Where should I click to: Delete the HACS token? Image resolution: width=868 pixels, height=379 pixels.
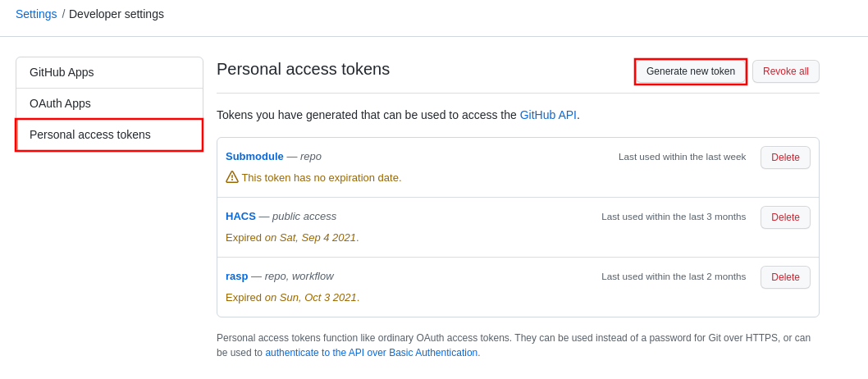pyautogui.click(x=785, y=217)
